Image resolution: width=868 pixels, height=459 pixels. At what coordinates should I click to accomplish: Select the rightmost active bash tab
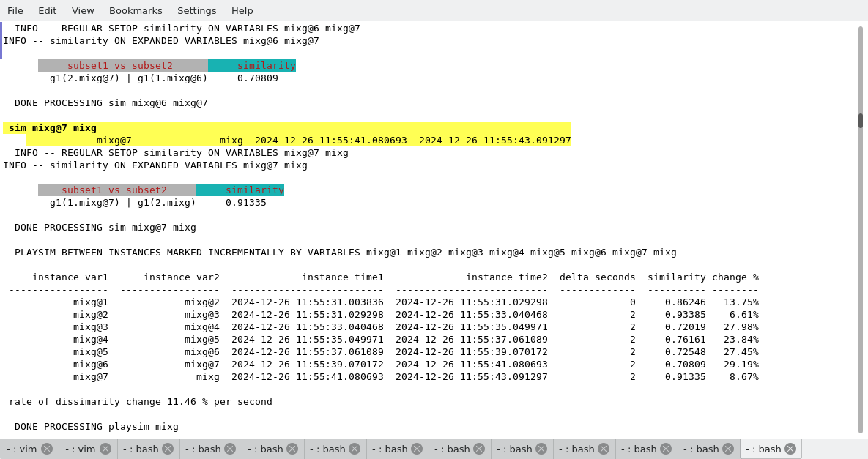pos(763,449)
